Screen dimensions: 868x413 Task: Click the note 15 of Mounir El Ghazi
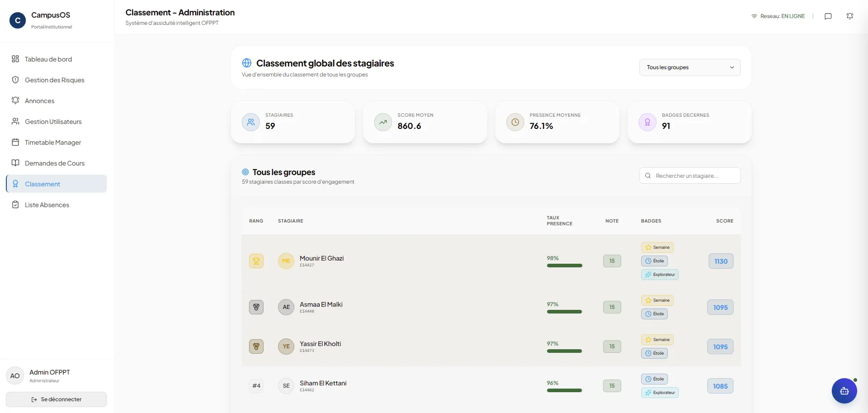pos(612,261)
